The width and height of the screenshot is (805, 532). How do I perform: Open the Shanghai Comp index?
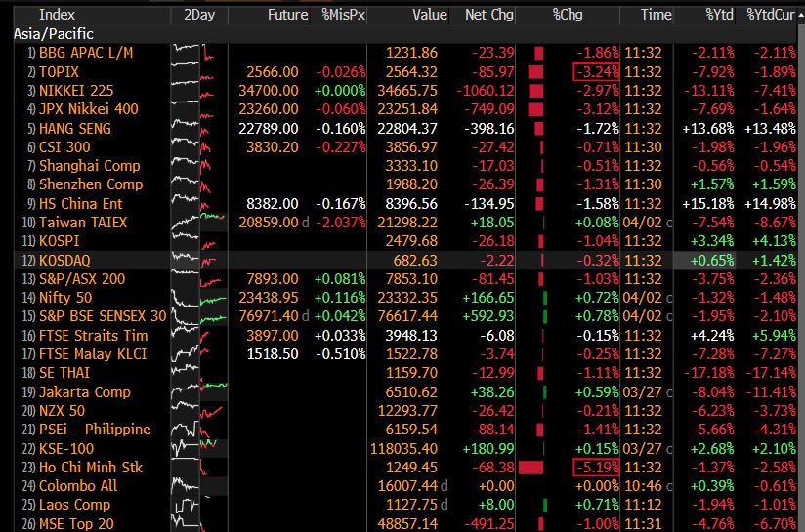pos(89,166)
